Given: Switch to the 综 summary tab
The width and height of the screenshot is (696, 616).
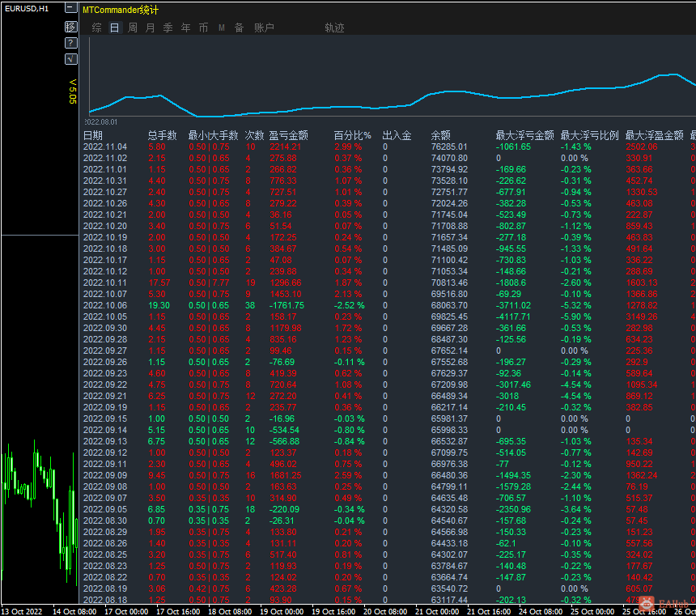Looking at the screenshot, I should coord(97,28).
